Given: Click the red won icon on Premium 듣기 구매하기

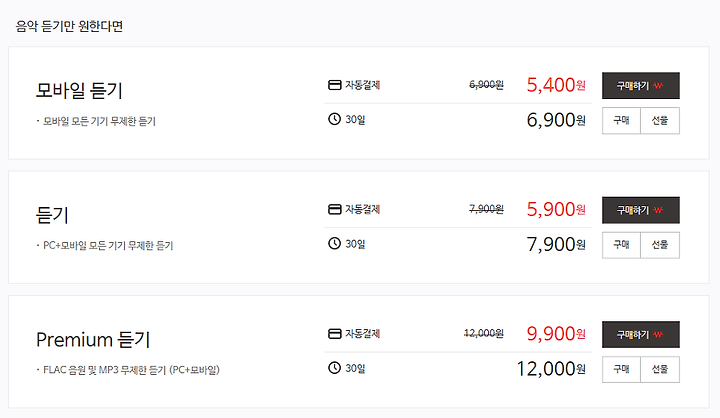Looking at the screenshot, I should 658,335.
